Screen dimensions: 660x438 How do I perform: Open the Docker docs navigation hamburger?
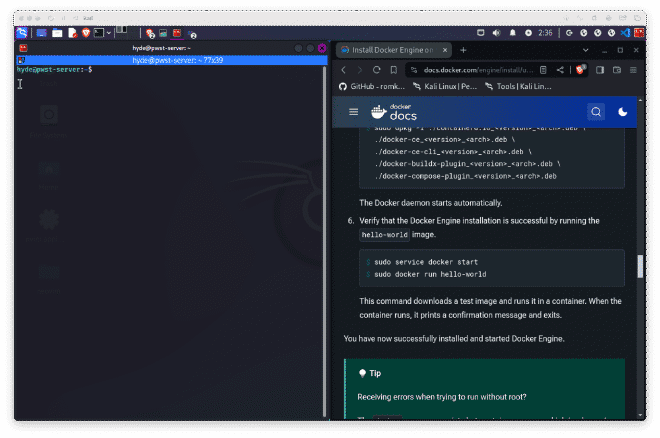click(x=354, y=112)
